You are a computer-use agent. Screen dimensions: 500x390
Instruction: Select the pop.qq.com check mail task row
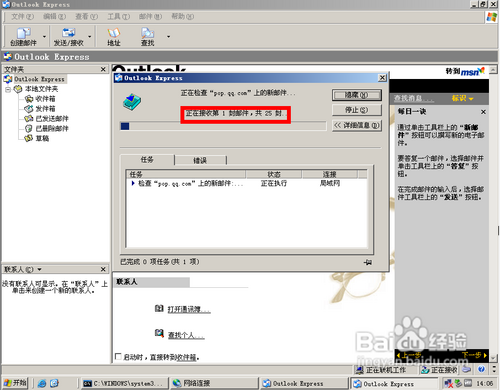pyautogui.click(x=247, y=183)
